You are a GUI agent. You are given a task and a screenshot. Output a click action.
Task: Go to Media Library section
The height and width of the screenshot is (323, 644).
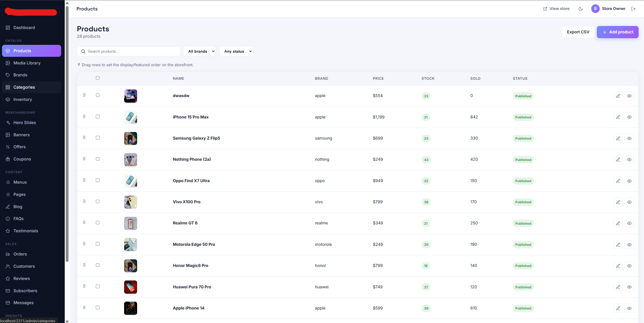[x=32, y=63]
